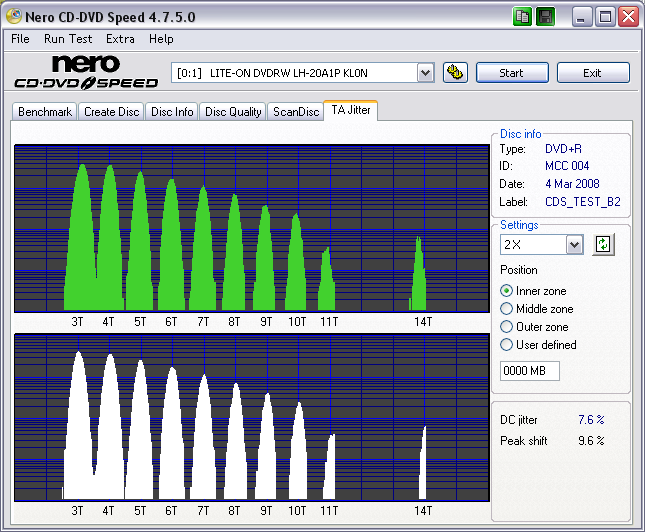Open the Help menu
This screenshot has width=645, height=532.
coord(161,39)
